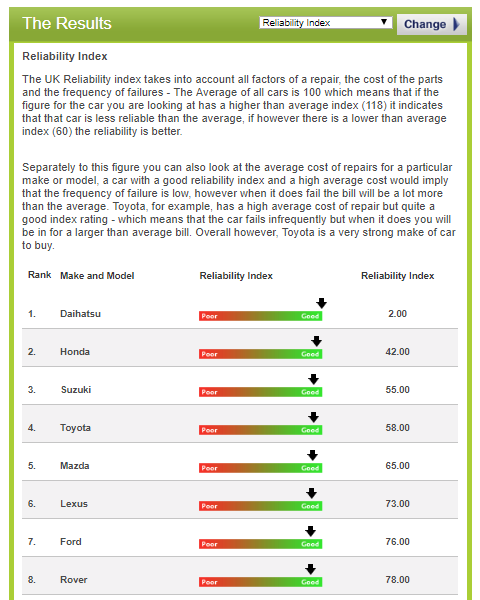Click Lexus's black arrow marker
Viewport: 480px width, 600px height.
pyautogui.click(x=312, y=493)
